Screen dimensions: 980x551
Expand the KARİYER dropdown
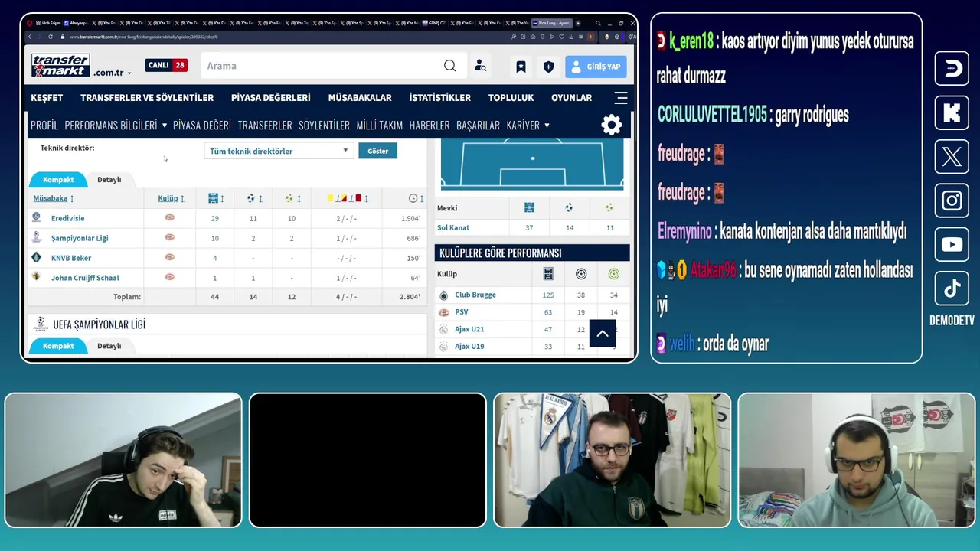(x=528, y=126)
